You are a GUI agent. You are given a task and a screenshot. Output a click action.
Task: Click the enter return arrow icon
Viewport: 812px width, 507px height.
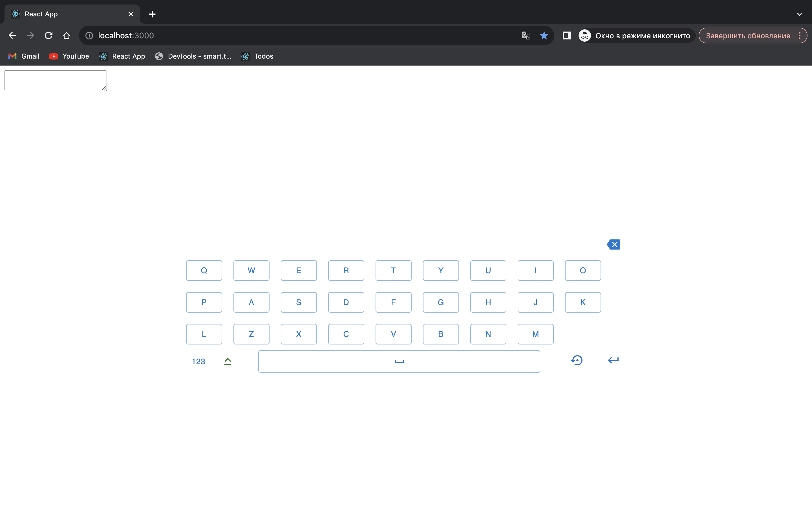click(x=613, y=360)
